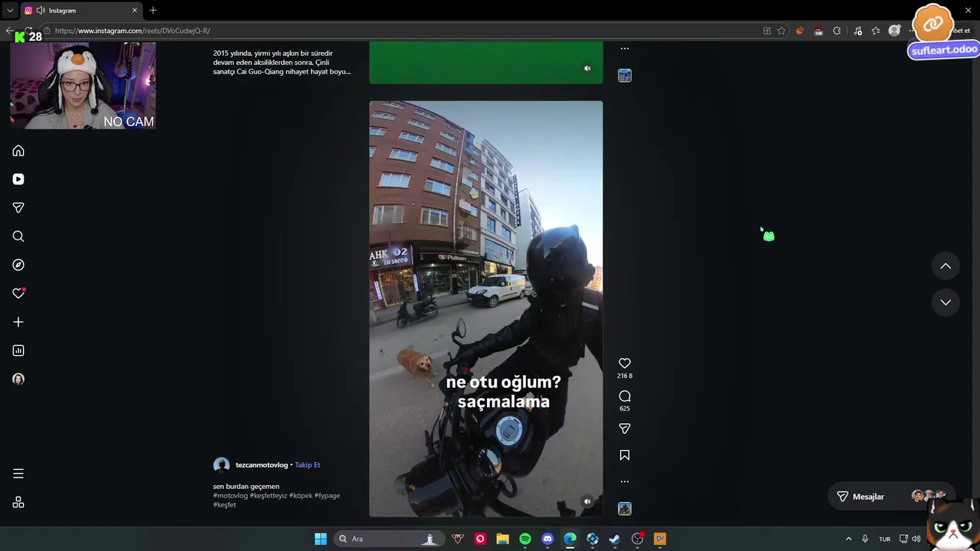
Task: Open the tab list dropdown in the browser
Action: [10, 11]
